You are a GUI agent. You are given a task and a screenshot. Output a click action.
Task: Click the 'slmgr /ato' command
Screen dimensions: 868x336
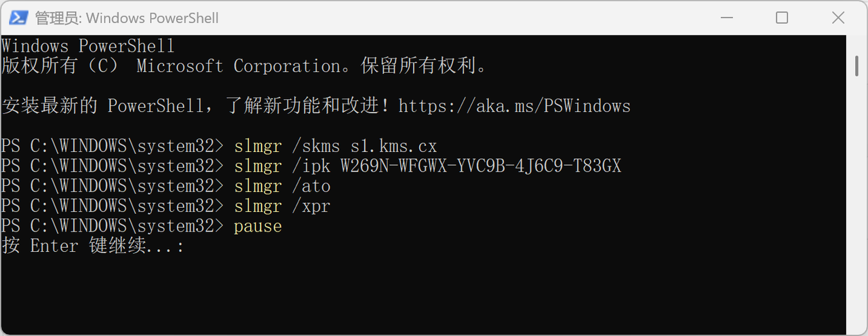click(282, 185)
